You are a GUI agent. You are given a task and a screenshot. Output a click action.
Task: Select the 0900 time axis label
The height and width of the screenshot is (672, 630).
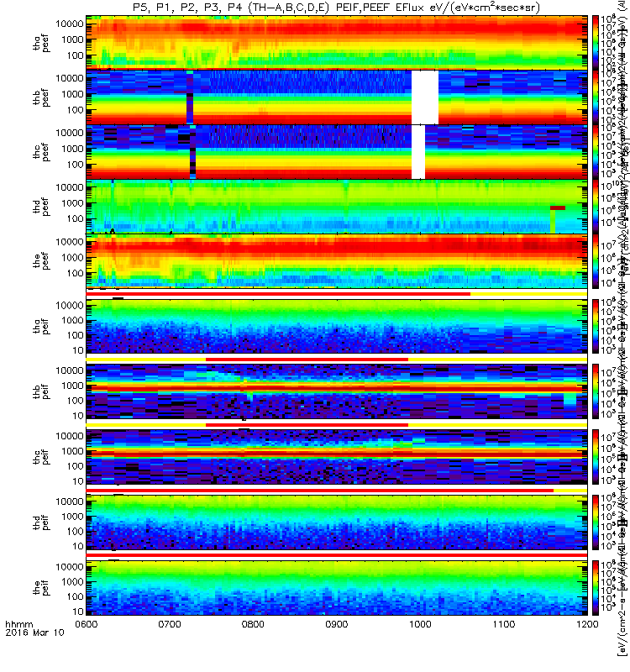coord(337,624)
